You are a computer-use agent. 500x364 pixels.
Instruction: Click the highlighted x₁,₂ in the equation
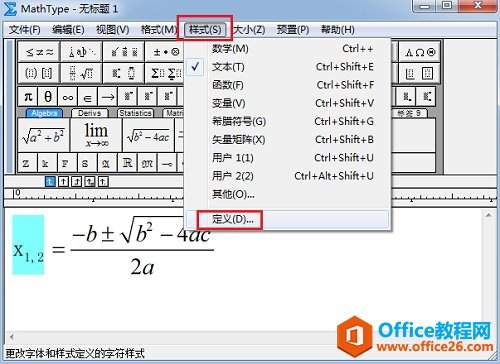28,245
